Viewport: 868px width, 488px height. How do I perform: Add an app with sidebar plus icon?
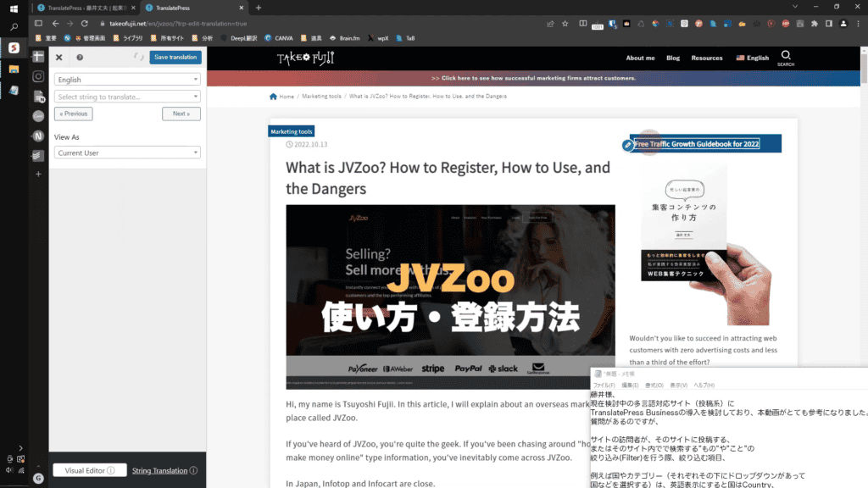click(x=38, y=174)
